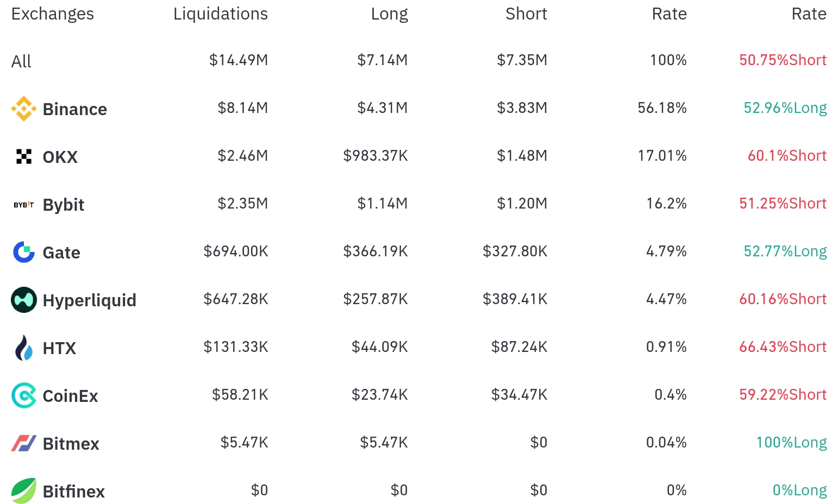This screenshot has width=838, height=504.
Task: Sort by the Short column header
Action: [x=526, y=14]
